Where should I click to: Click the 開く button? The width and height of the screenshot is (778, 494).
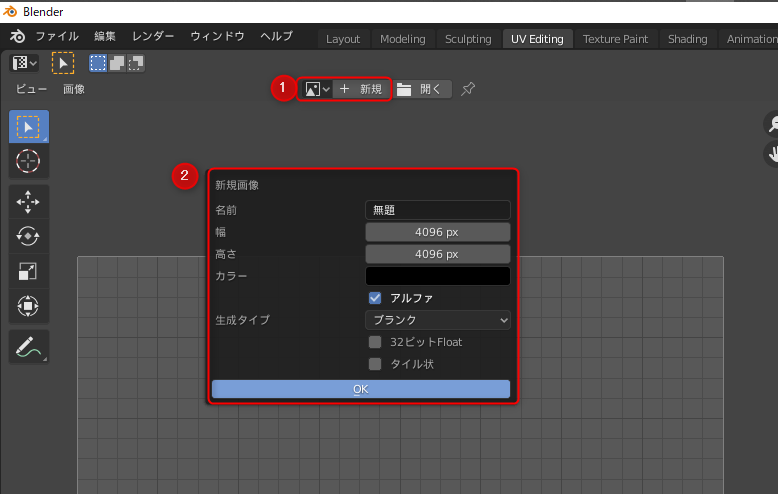click(421, 89)
